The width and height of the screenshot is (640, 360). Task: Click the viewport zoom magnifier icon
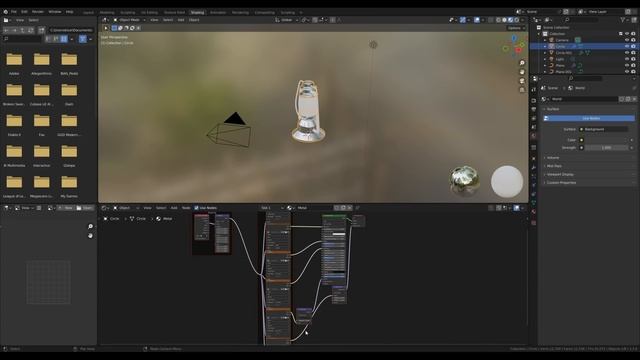click(x=522, y=63)
